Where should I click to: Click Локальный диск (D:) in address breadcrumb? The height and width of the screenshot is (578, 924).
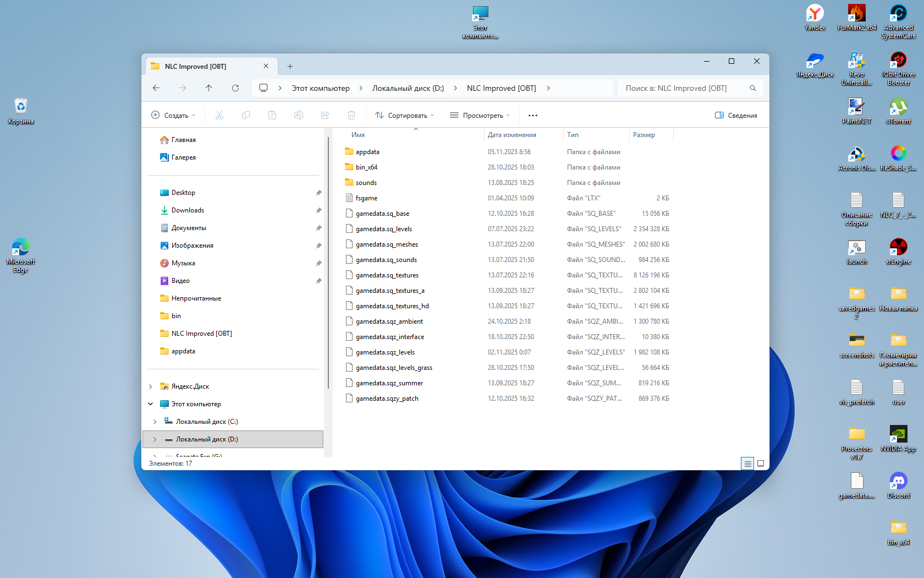pyautogui.click(x=408, y=88)
